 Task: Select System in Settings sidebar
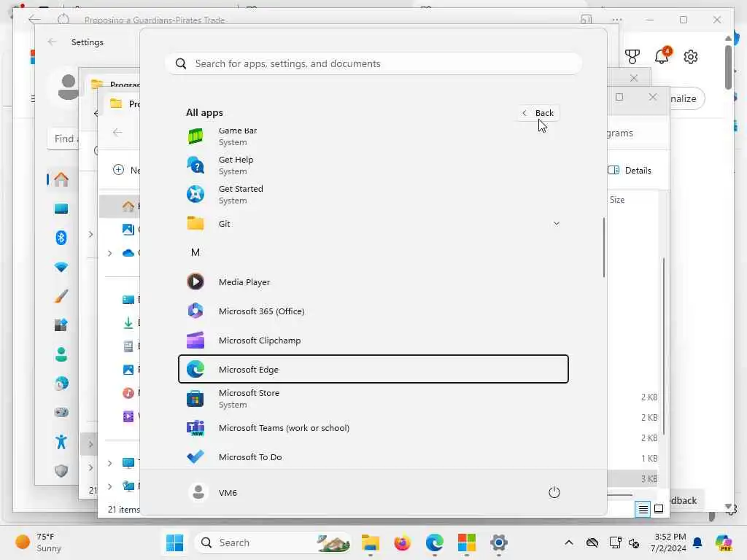(61, 209)
